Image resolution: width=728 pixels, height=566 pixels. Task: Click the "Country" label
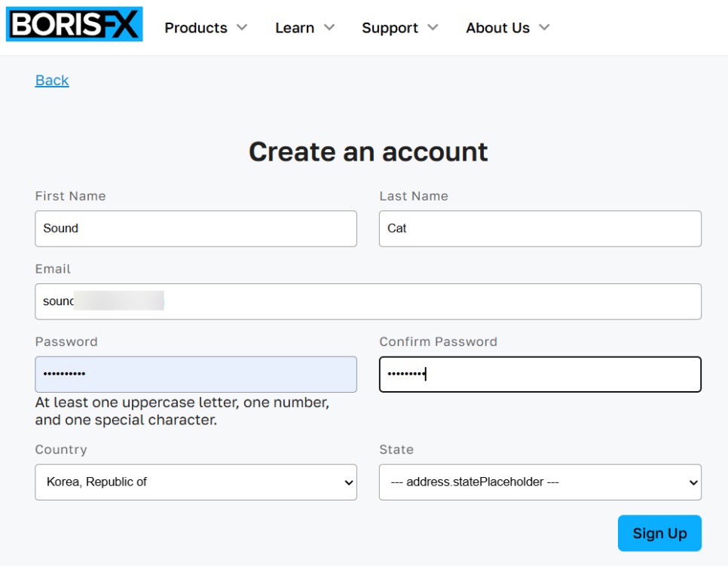[61, 449]
